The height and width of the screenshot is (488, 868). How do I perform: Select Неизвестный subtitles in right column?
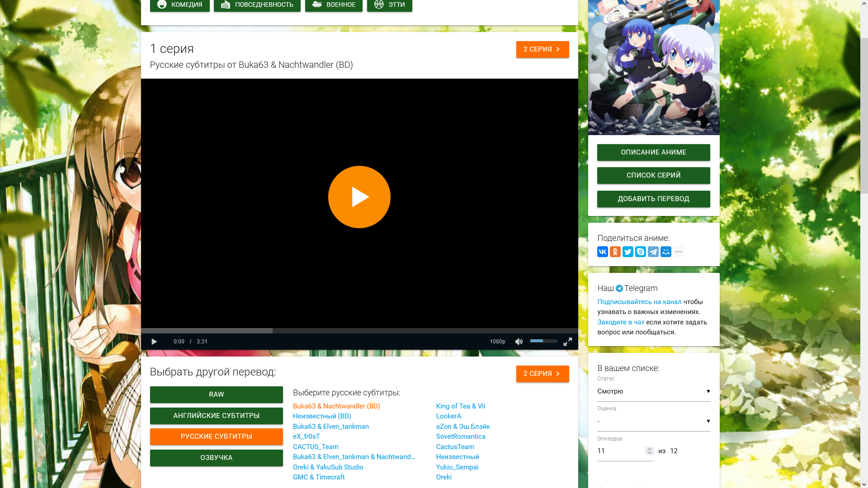pyautogui.click(x=458, y=457)
